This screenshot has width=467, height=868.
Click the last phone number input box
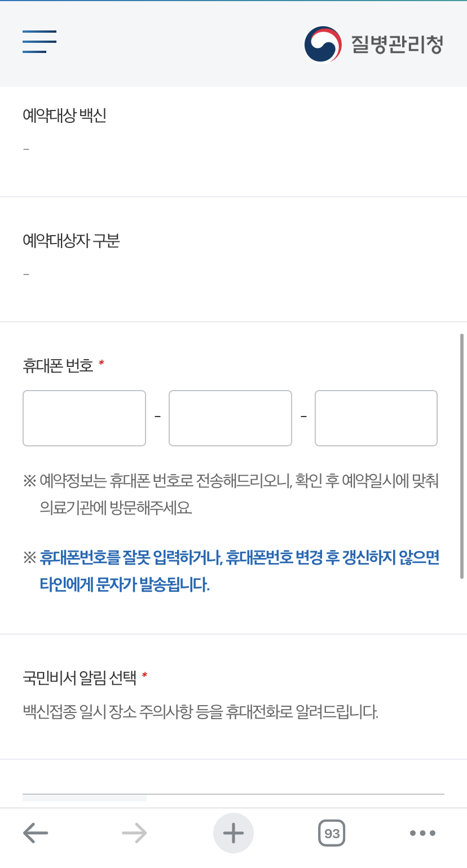376,418
